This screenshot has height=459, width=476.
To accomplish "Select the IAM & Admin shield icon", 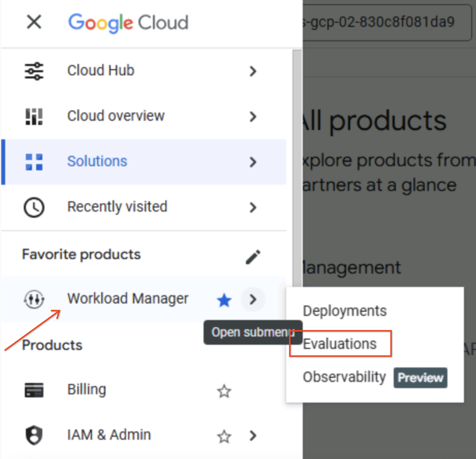I will tap(34, 435).
